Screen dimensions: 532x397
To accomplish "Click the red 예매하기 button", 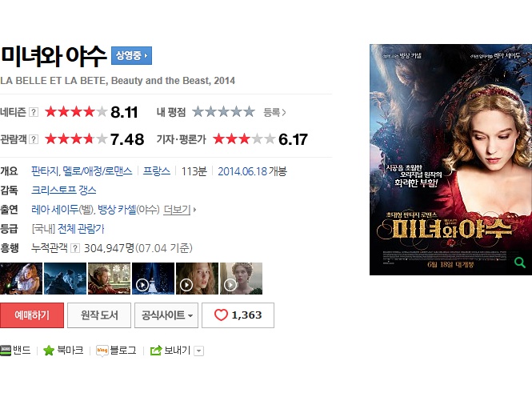I will click(x=32, y=315).
